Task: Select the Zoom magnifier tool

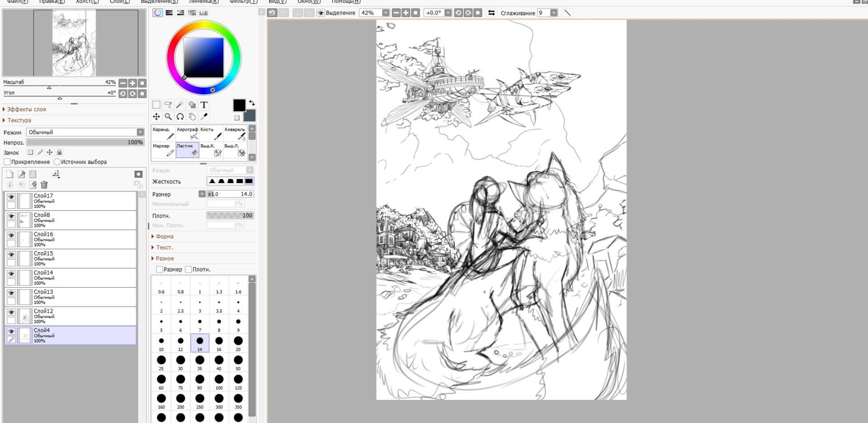Action: tap(168, 117)
